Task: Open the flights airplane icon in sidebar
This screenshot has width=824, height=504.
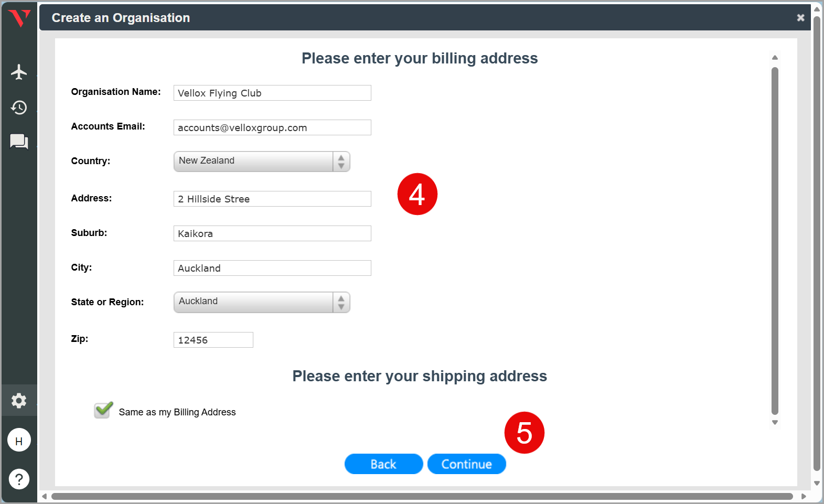Action: point(19,72)
